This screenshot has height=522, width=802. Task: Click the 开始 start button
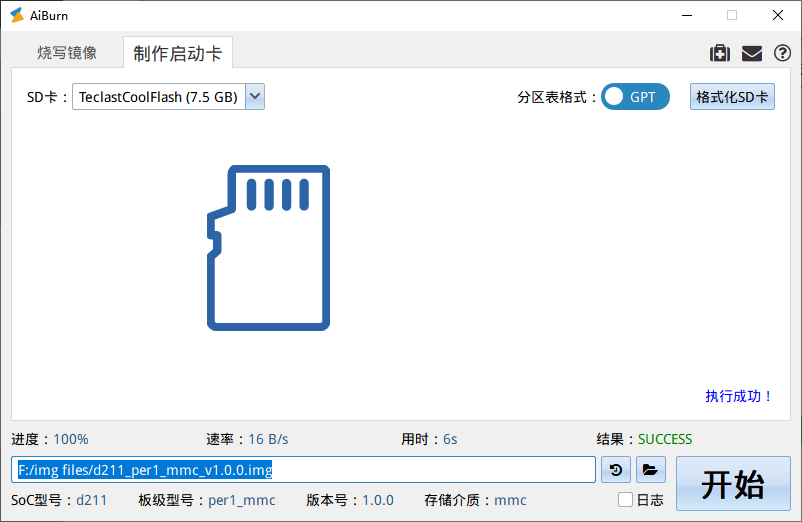[x=732, y=484]
